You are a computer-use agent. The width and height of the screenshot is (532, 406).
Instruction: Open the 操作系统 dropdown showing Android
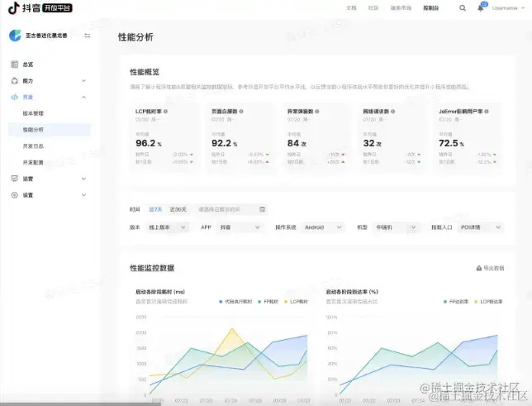pyautogui.click(x=323, y=227)
